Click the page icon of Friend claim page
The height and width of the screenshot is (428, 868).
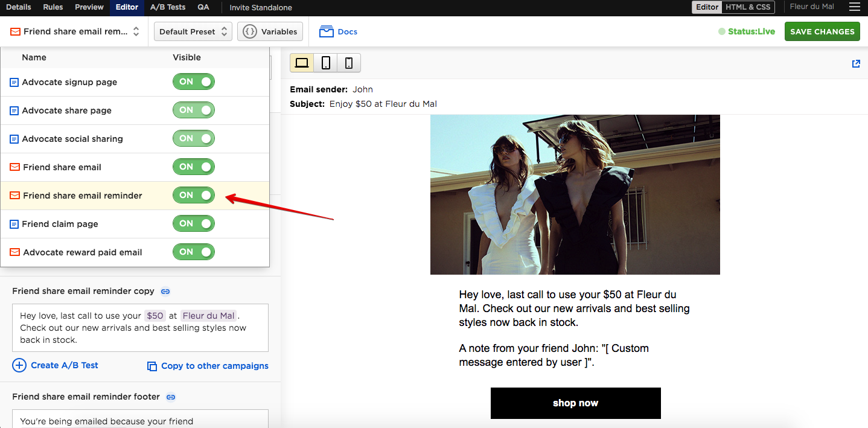[14, 224]
